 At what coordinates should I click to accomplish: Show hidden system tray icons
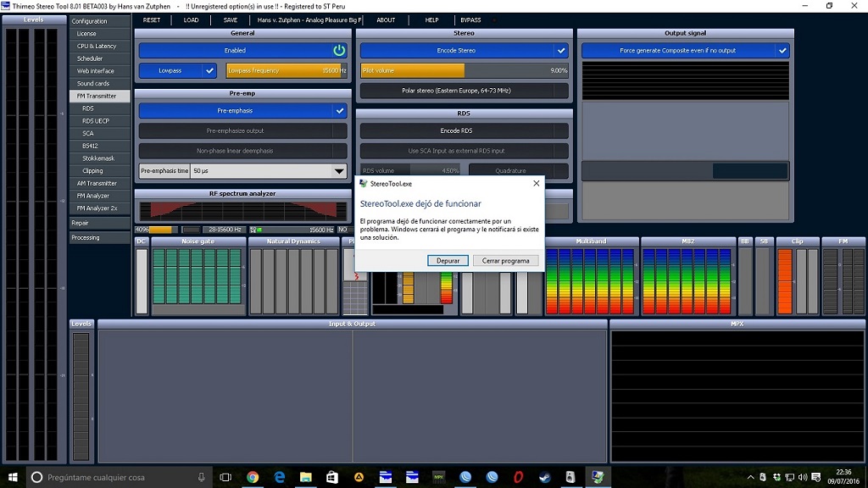pos(751,477)
